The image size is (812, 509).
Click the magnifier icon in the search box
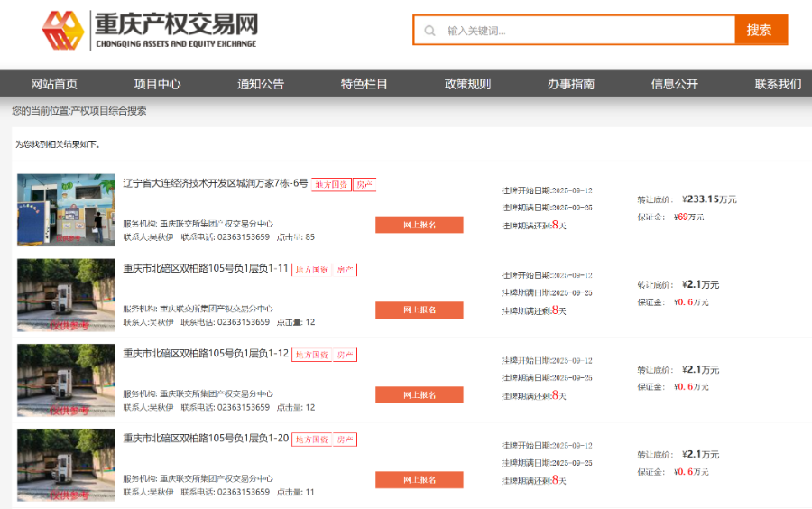pyautogui.click(x=429, y=31)
